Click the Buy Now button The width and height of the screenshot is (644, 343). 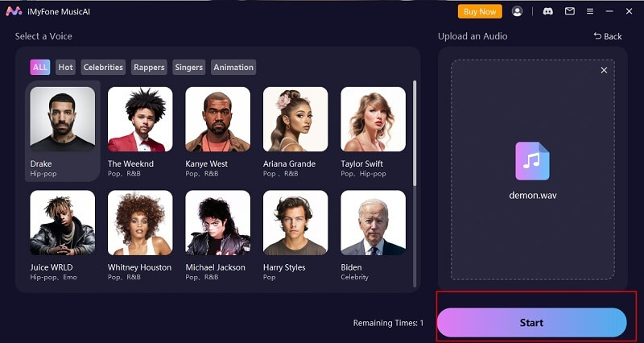click(x=480, y=11)
